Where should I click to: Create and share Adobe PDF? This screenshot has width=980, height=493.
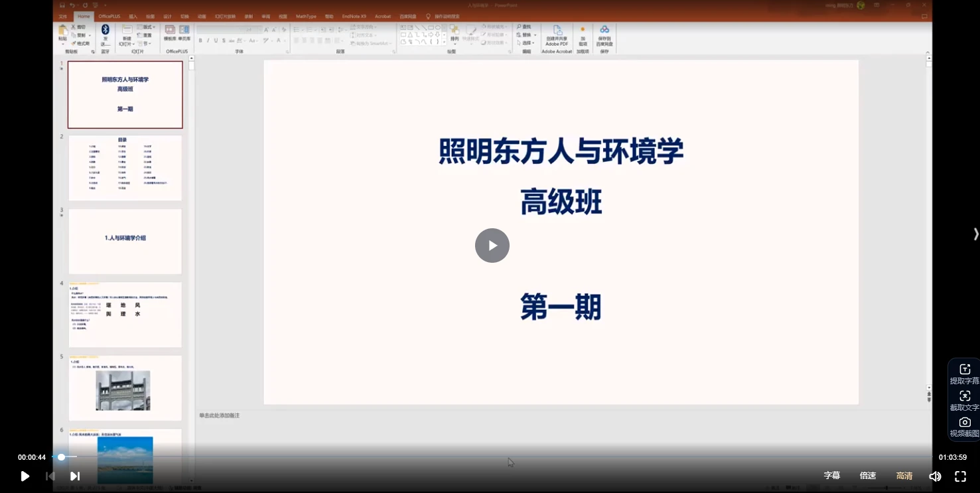click(x=557, y=35)
